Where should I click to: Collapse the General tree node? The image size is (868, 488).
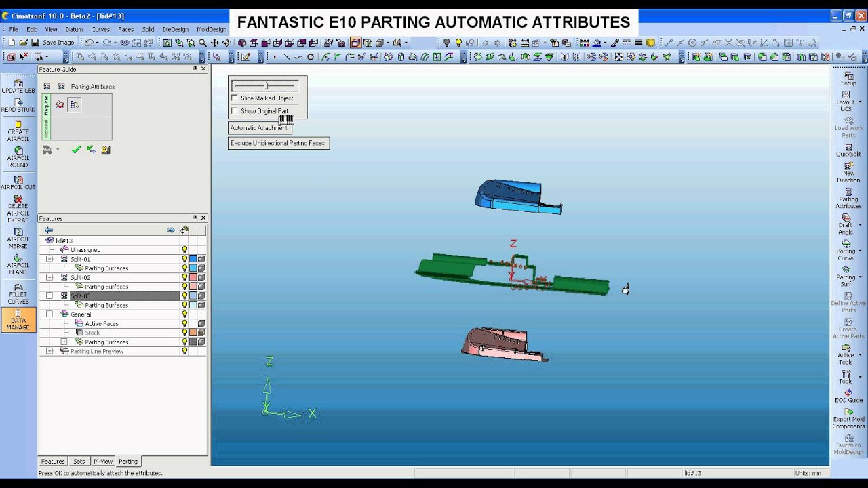pyautogui.click(x=50, y=314)
